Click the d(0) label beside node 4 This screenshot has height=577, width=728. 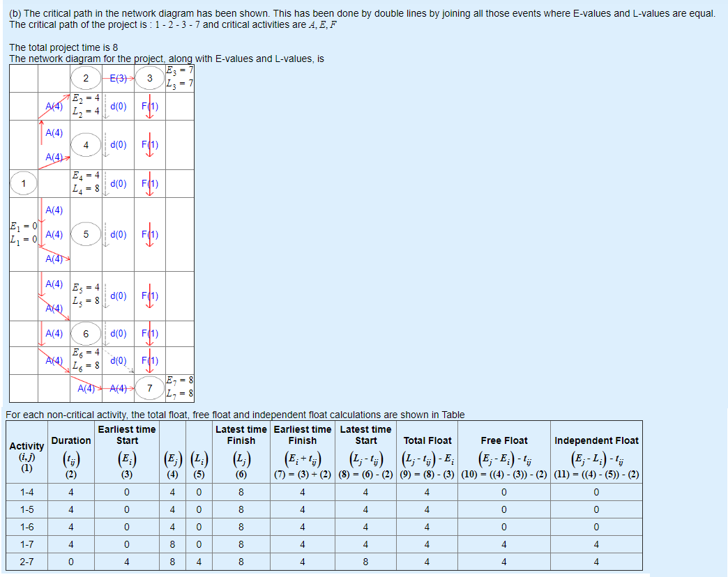click(x=119, y=145)
